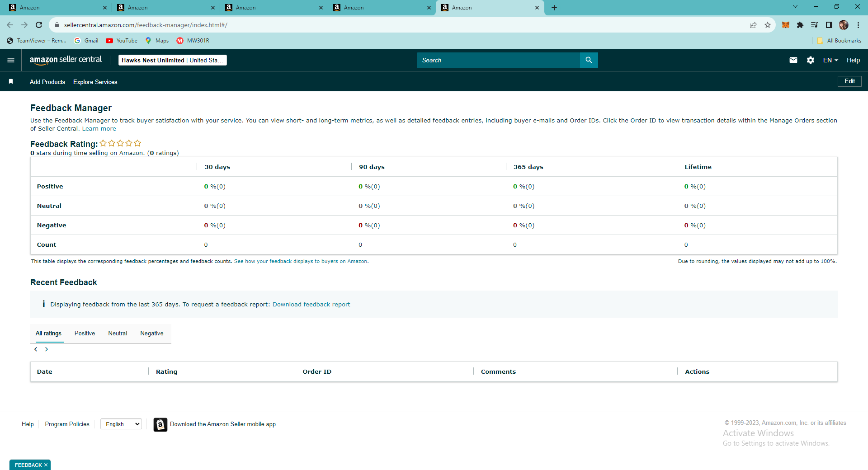Screen dimensions: 868x470
Task: Click the Order ID column header
Action: pos(317,371)
